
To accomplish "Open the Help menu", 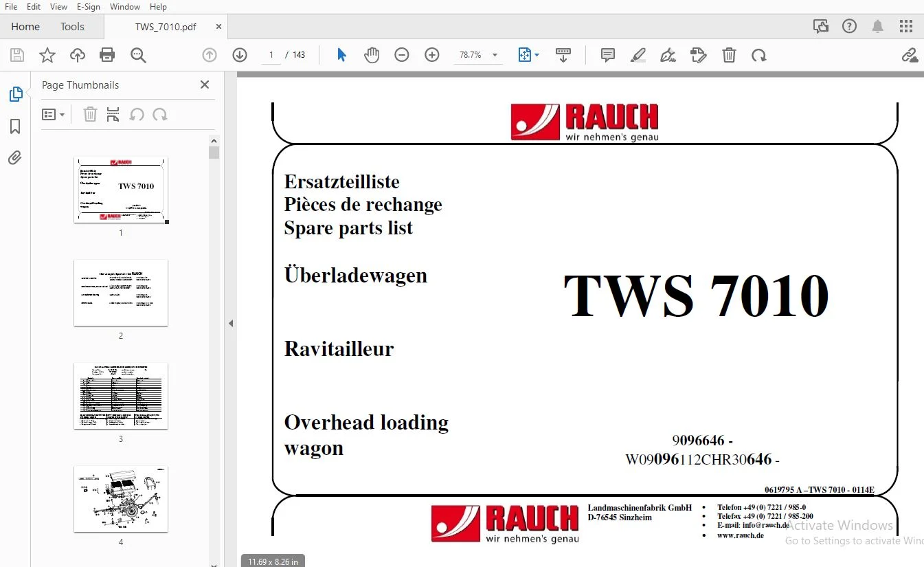I will 158,7.
